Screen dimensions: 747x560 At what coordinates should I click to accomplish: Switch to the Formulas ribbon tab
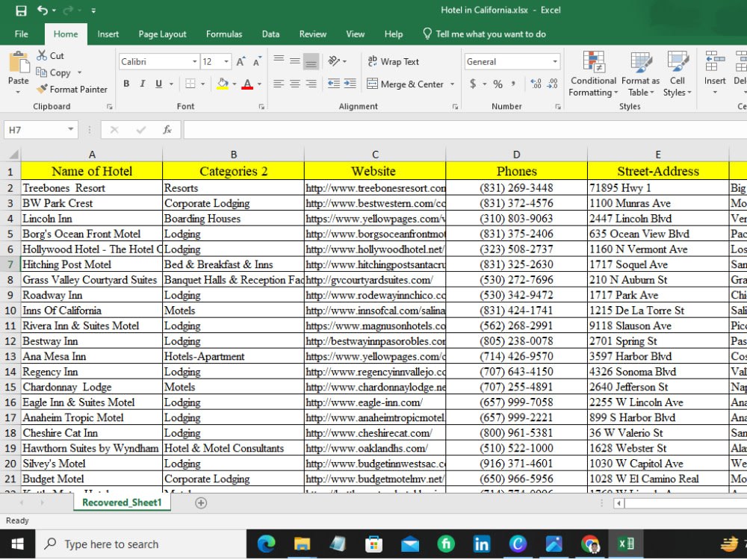pos(224,34)
